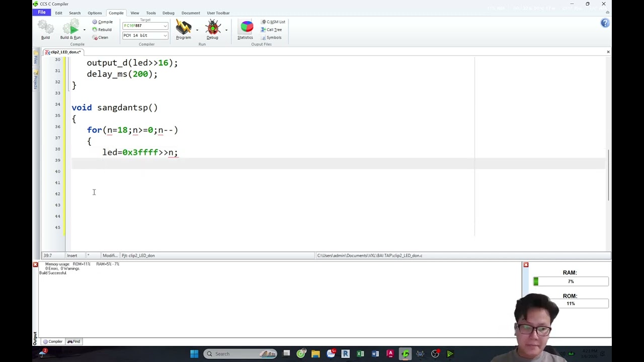Rebuild the project
Image resolution: width=644 pixels, height=362 pixels.
(102, 30)
